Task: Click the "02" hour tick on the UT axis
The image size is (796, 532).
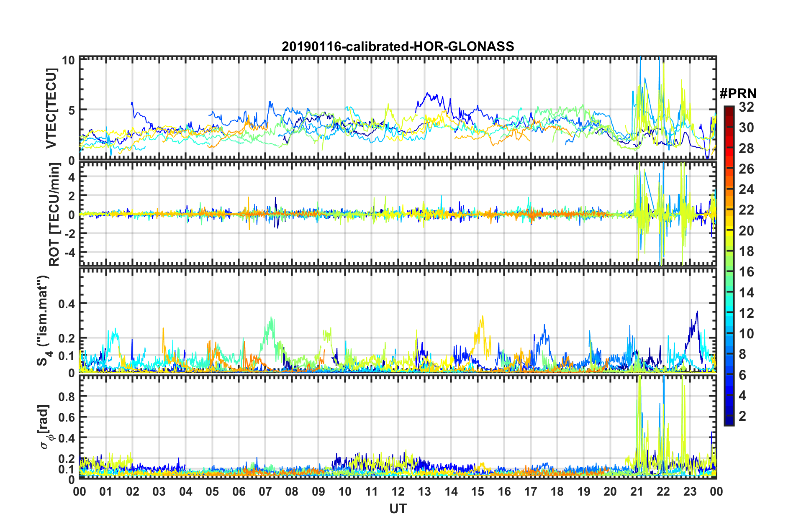Action: pyautogui.click(x=133, y=491)
